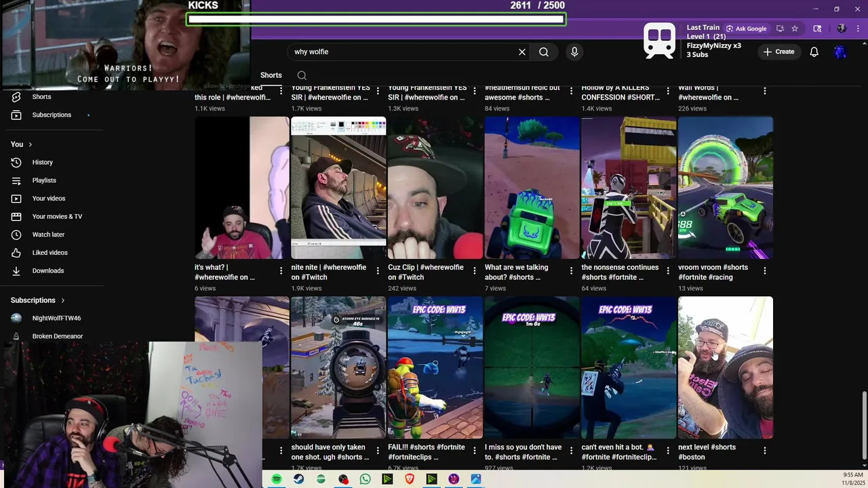The image size is (868, 488).
Task: Expand the You section chevron
Action: click(x=30, y=144)
